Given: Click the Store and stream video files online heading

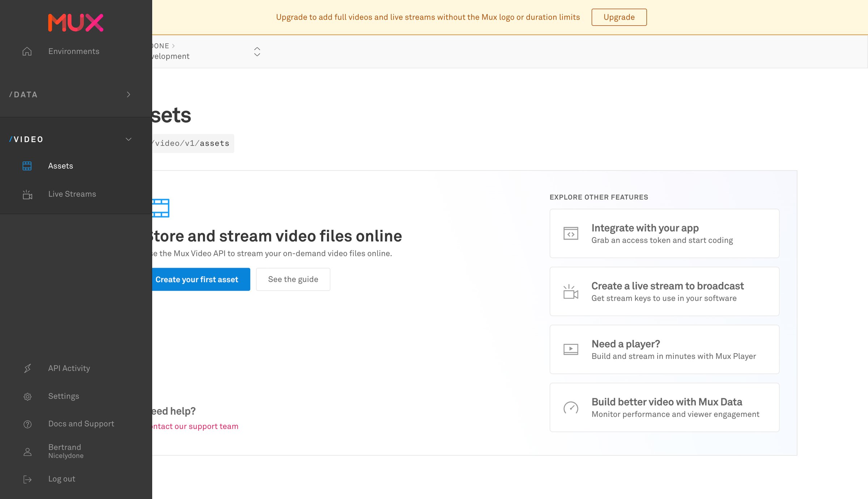Looking at the screenshot, I should pos(277,236).
